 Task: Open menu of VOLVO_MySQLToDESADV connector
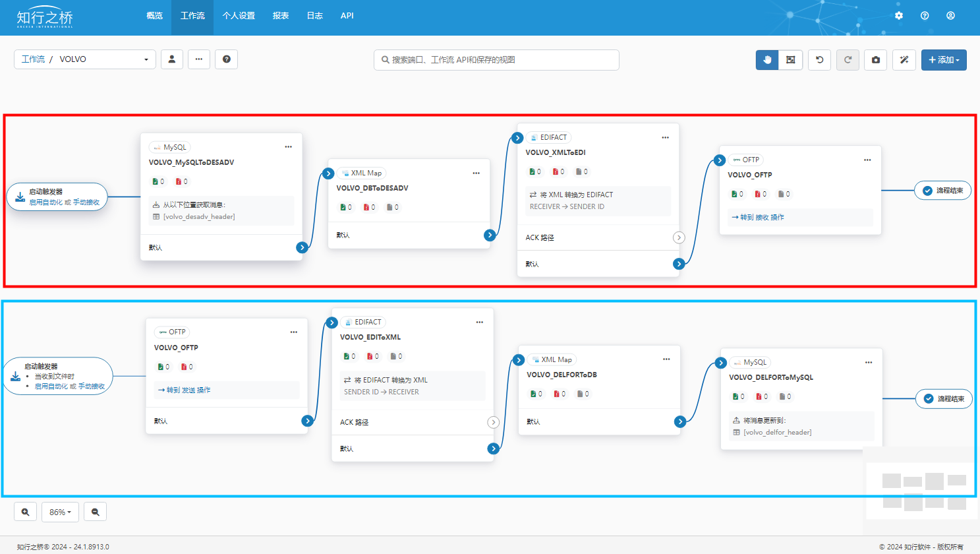(x=288, y=147)
